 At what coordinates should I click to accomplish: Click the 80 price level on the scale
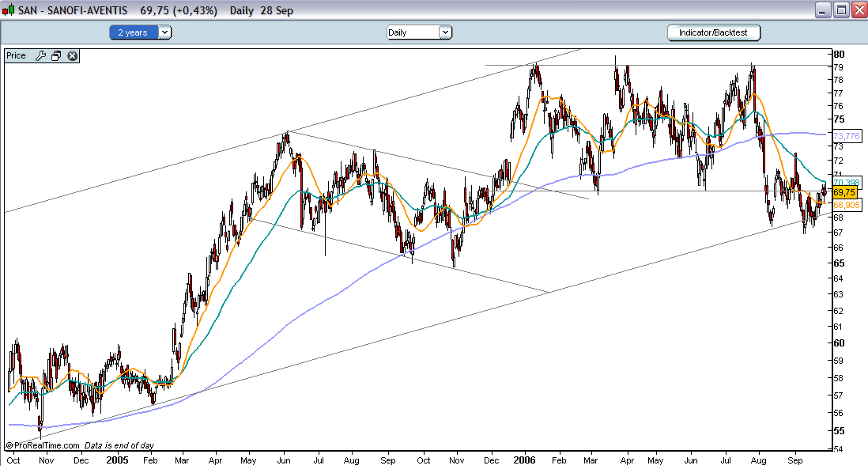[840, 55]
